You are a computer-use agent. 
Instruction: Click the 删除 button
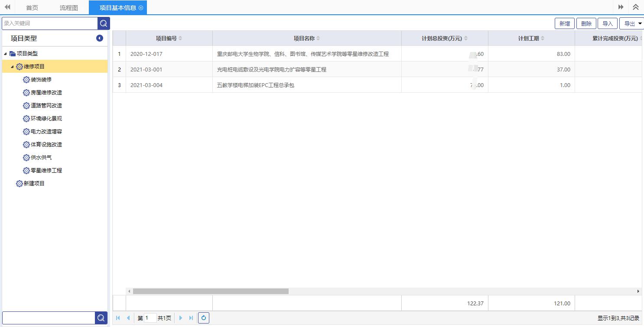click(x=586, y=24)
